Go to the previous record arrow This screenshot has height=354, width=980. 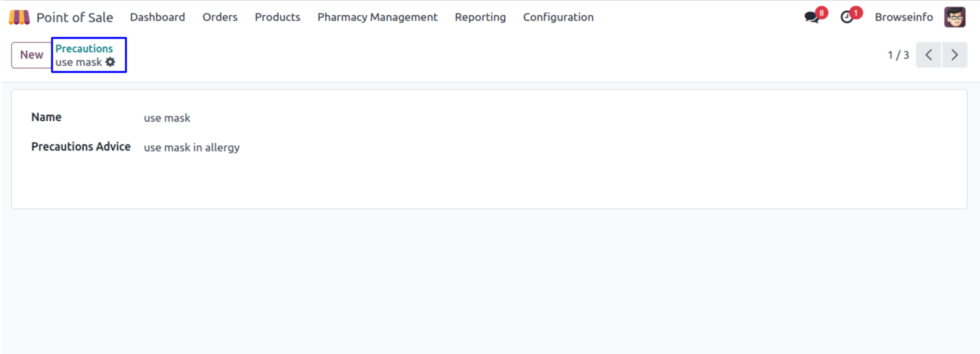tap(929, 55)
